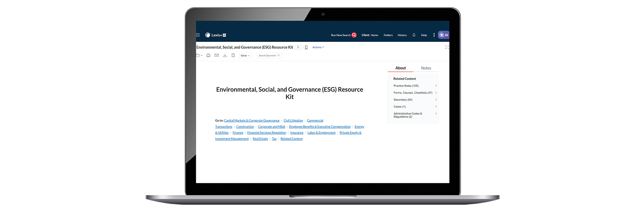Print the document using the printer icon
644x211 pixels.
pyautogui.click(x=208, y=56)
